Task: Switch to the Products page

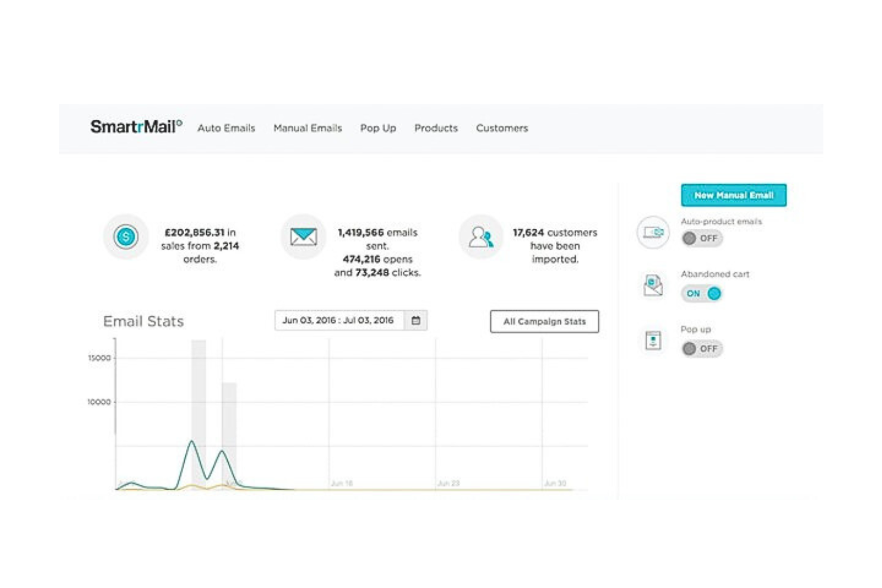Action: click(x=436, y=127)
